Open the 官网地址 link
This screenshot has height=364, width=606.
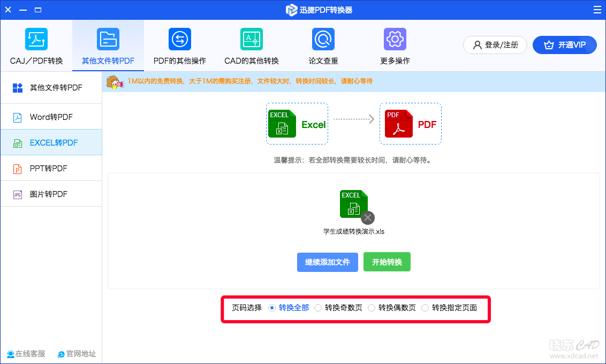point(77,354)
